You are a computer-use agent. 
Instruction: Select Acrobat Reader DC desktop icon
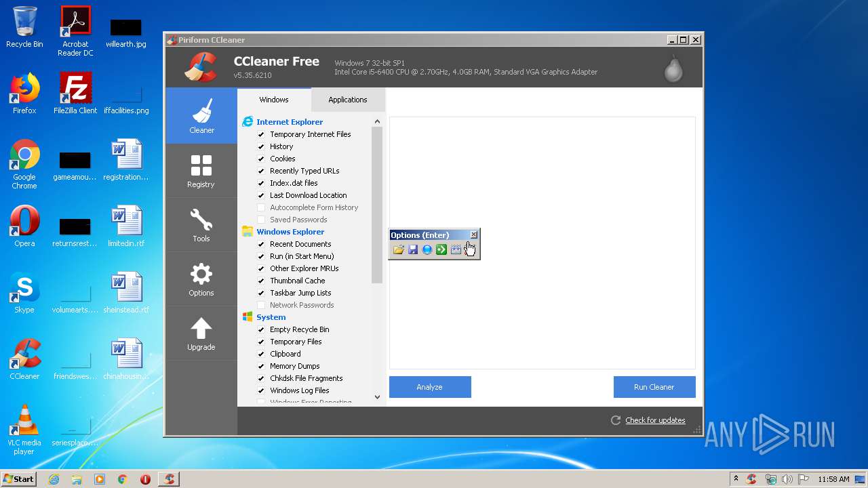click(x=75, y=31)
